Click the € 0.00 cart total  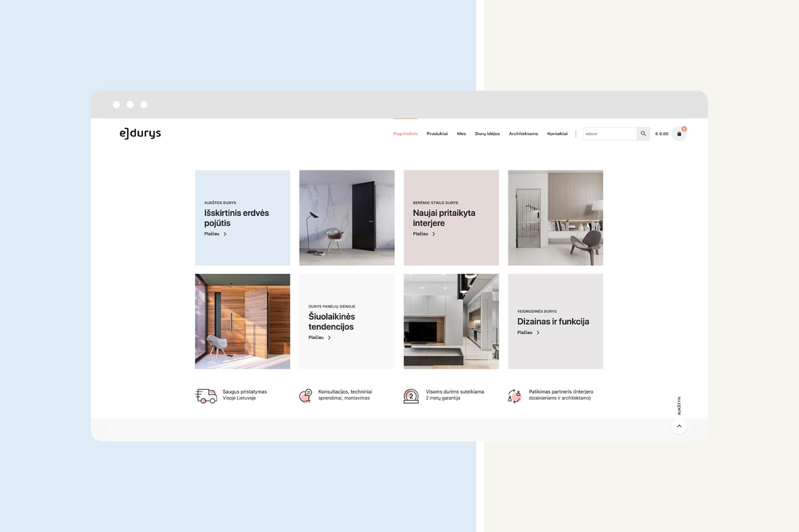[x=661, y=133]
